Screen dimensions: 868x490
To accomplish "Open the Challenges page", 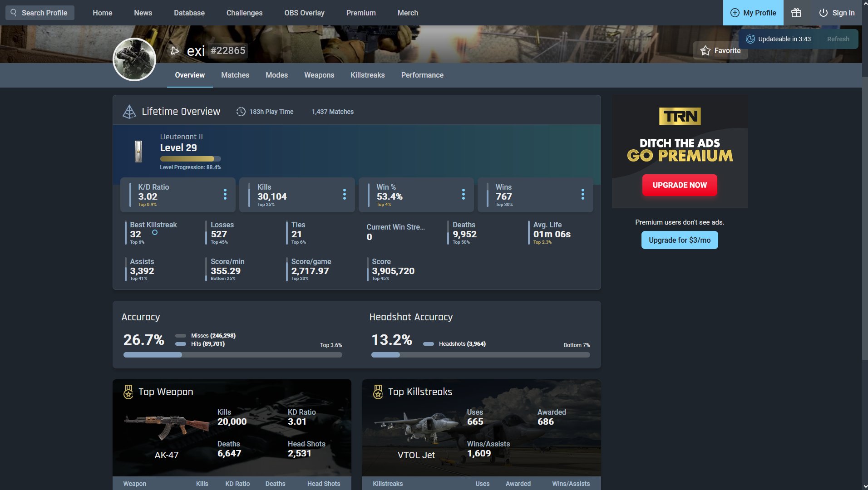I will (244, 13).
